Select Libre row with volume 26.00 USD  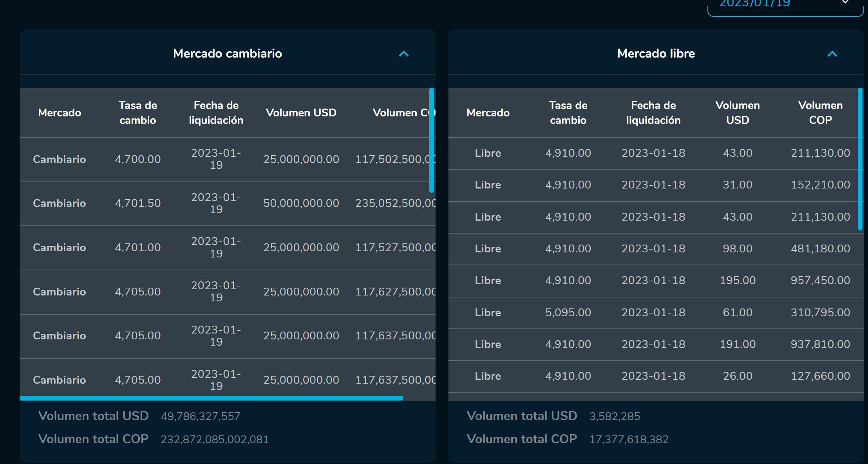[737, 376]
